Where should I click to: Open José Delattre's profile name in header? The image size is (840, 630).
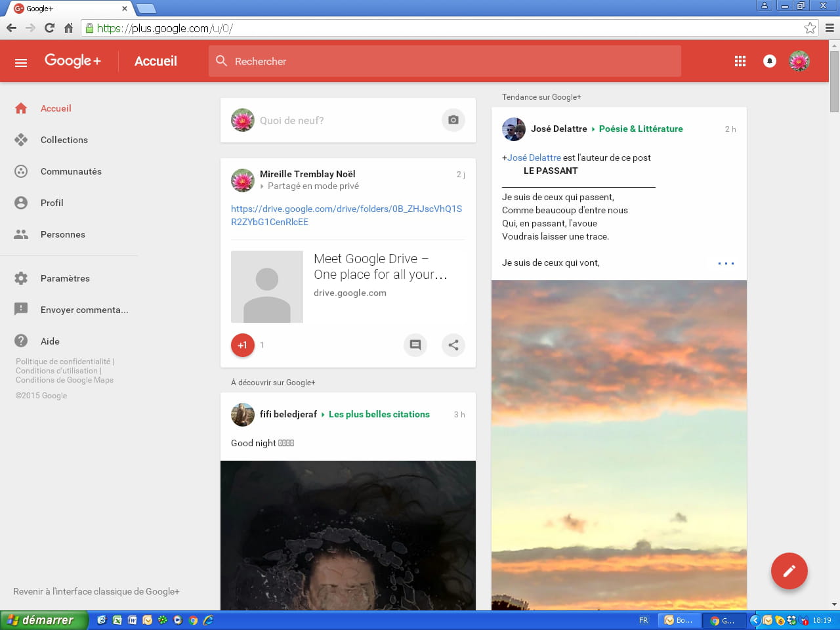pyautogui.click(x=559, y=129)
